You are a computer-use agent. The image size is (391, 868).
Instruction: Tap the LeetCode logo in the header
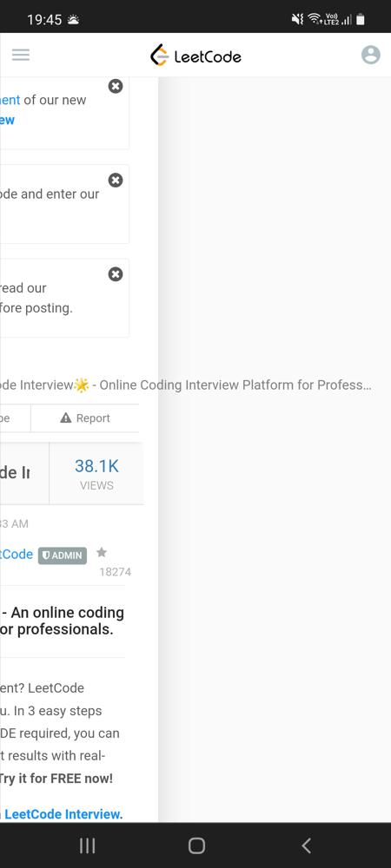click(x=195, y=56)
